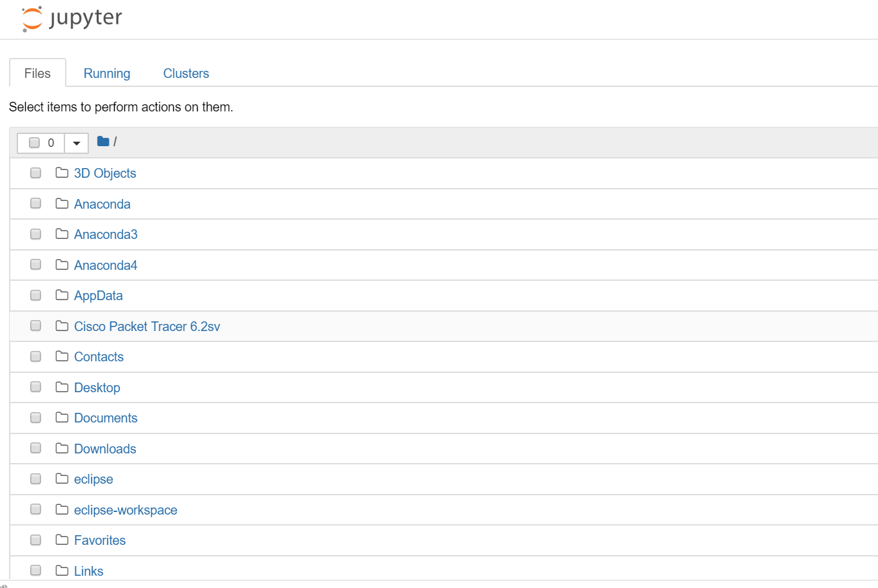Click the folder icon beside Anaconda3

tap(62, 234)
